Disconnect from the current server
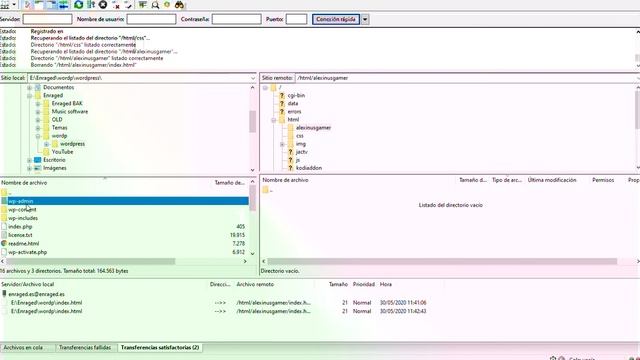 [x=116, y=4]
